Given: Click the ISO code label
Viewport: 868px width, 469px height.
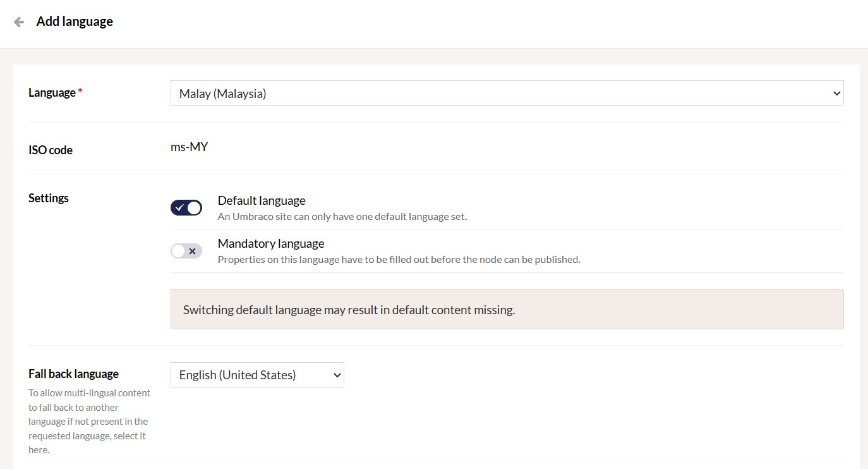Looking at the screenshot, I should (51, 150).
